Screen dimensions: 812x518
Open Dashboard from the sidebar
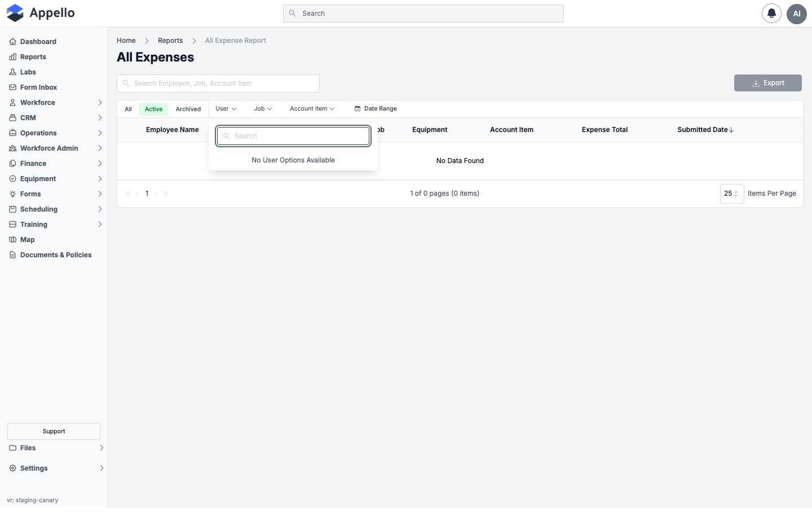[x=38, y=42]
